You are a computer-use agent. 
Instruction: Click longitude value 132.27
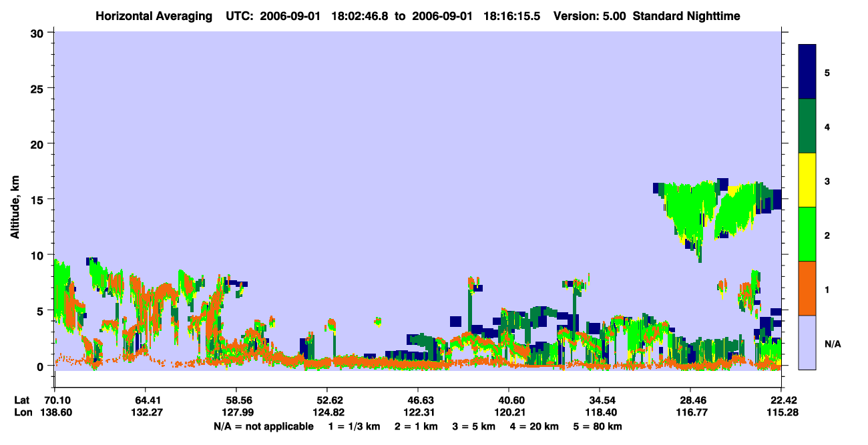[146, 412]
